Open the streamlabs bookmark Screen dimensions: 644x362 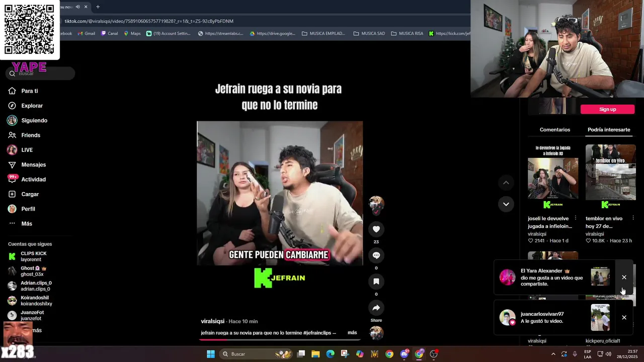[221, 34]
